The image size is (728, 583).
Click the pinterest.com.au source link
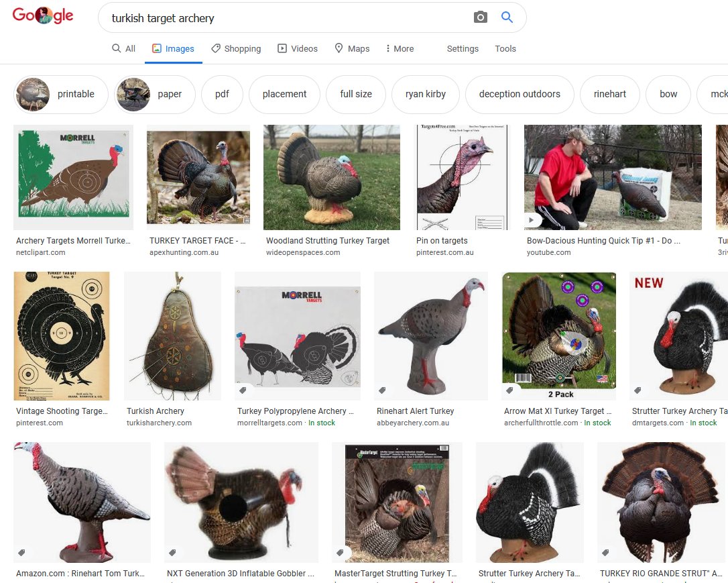pyautogui.click(x=445, y=252)
